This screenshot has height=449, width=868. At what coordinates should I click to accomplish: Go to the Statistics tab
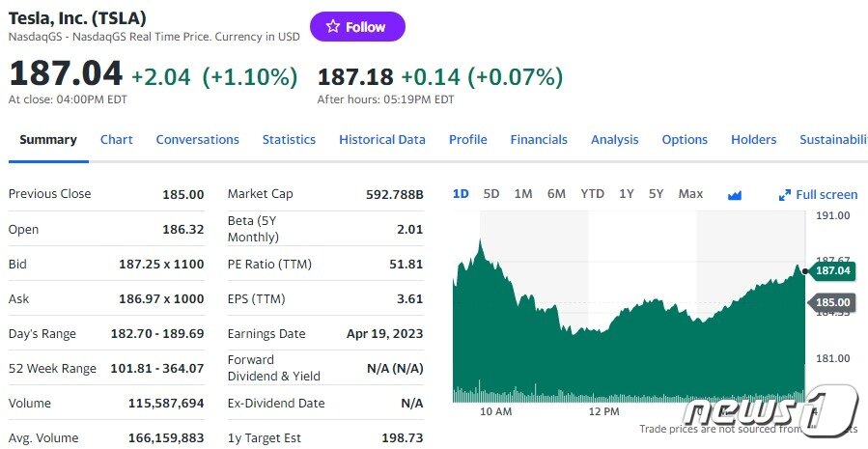(289, 139)
